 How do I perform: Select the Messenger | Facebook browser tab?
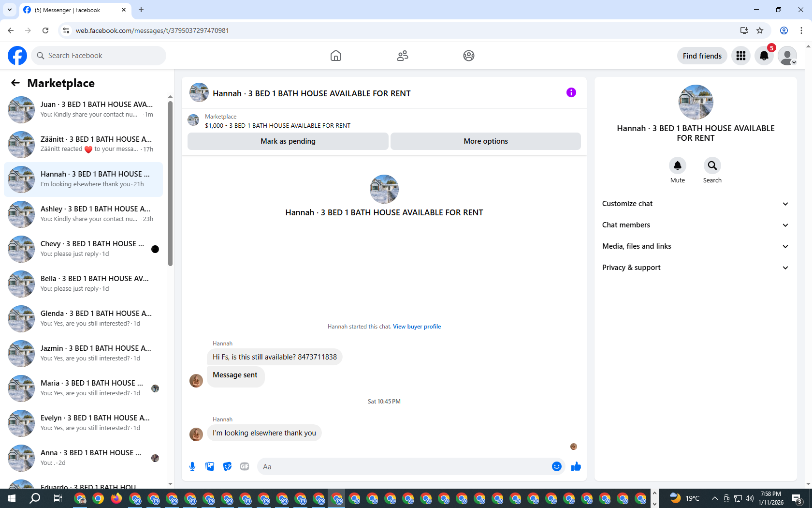[x=75, y=10]
